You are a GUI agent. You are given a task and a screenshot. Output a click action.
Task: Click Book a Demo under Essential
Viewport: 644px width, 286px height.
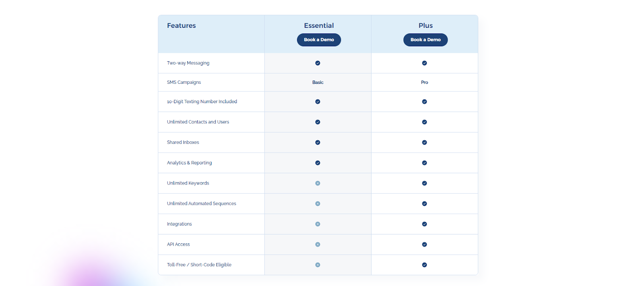[x=319, y=40]
